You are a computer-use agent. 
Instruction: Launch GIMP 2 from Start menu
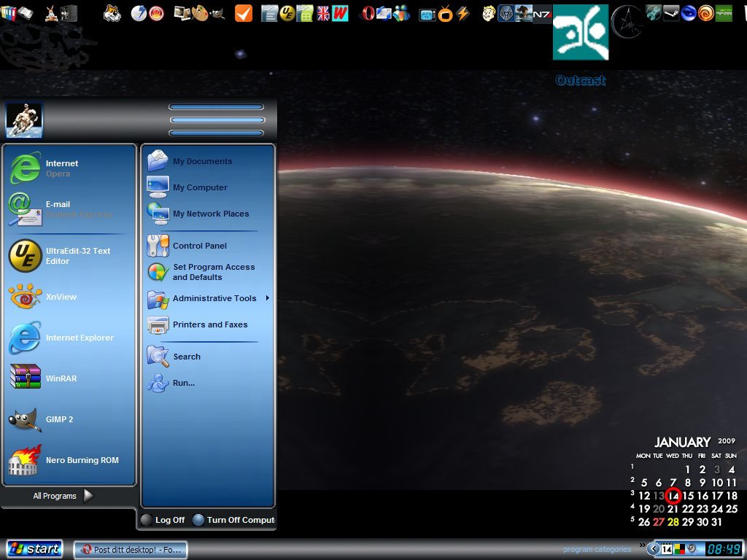click(x=69, y=419)
